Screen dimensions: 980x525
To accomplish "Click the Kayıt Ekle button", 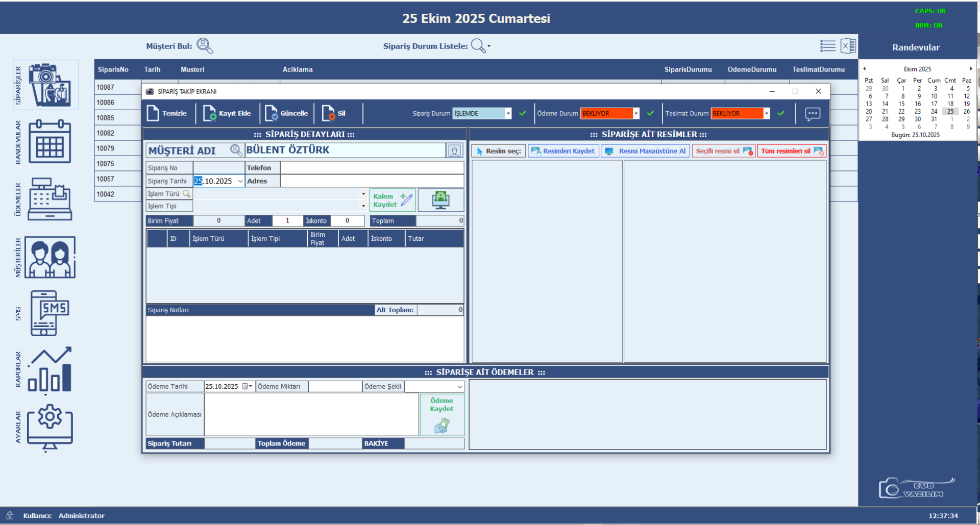I will pyautogui.click(x=227, y=113).
